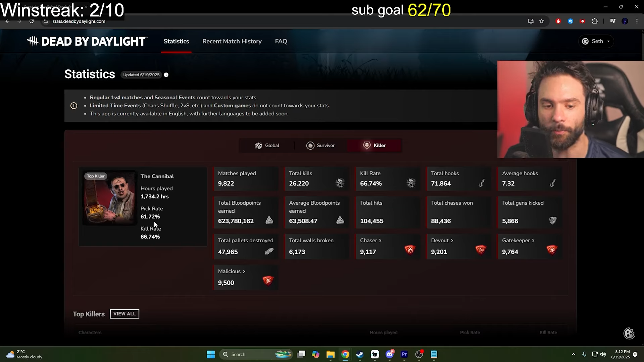Click skull icon in Kill Rate card

click(411, 183)
